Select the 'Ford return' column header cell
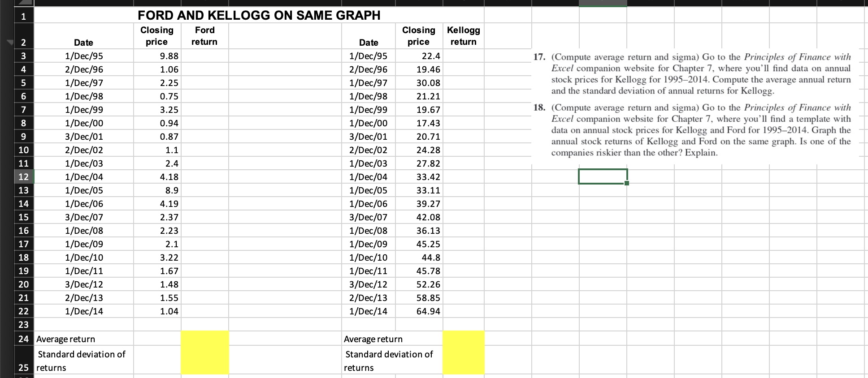Image resolution: width=868 pixels, height=378 pixels. 204,36
